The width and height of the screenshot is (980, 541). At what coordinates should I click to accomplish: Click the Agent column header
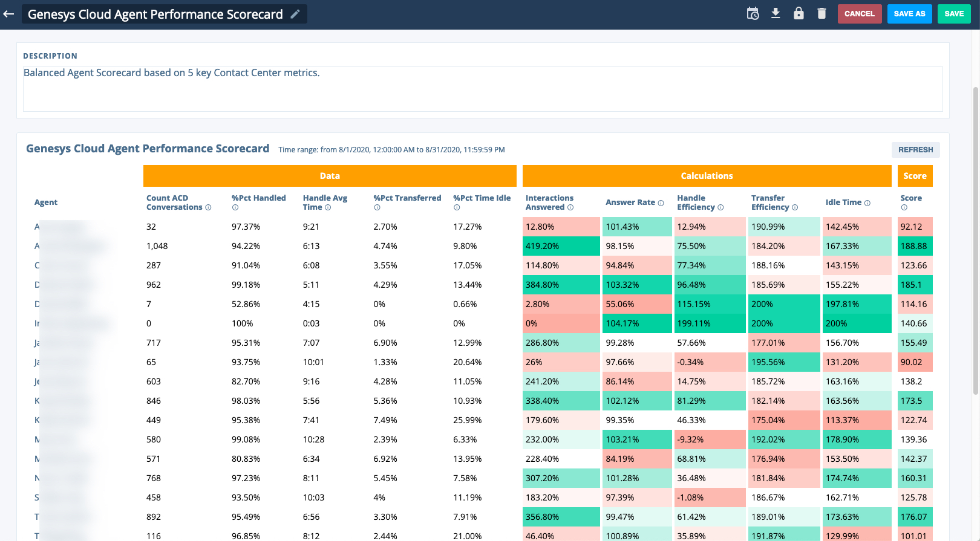[46, 202]
